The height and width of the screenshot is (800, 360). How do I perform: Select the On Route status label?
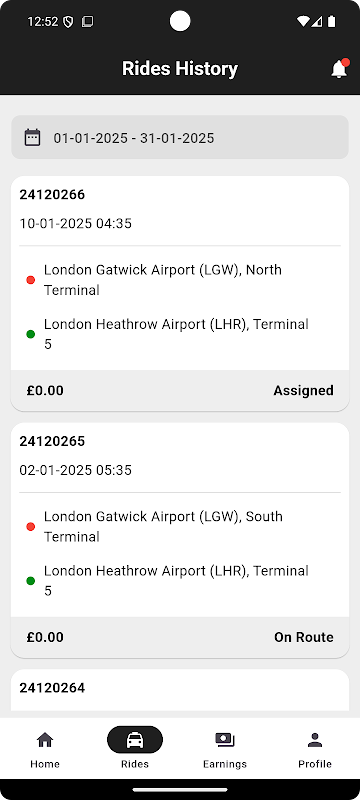pyautogui.click(x=304, y=637)
